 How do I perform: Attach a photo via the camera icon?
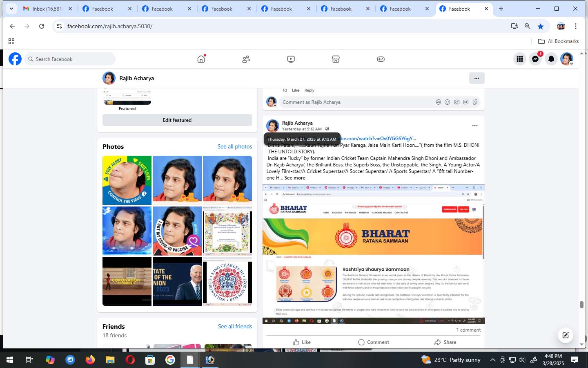pos(457,102)
